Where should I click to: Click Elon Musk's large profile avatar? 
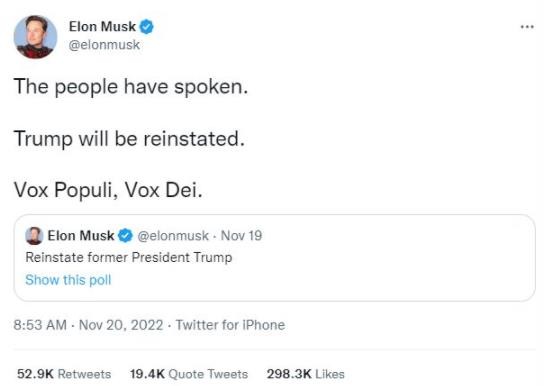point(35,36)
